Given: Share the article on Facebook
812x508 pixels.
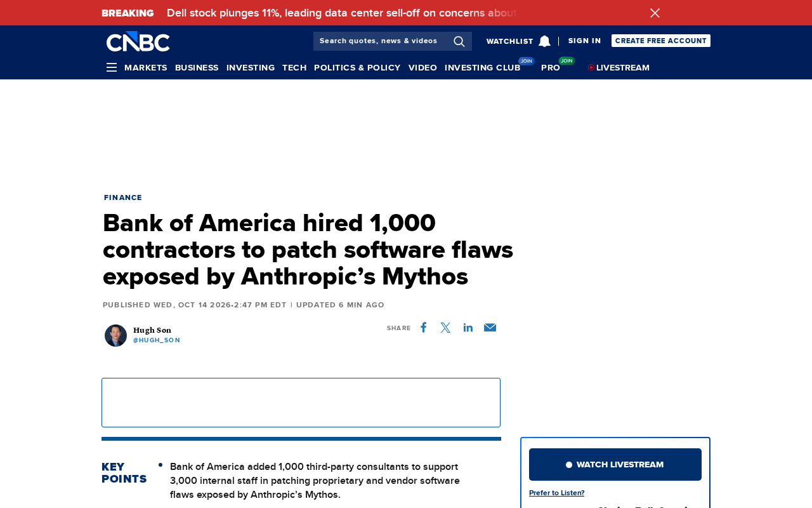Looking at the screenshot, I should tap(424, 328).
